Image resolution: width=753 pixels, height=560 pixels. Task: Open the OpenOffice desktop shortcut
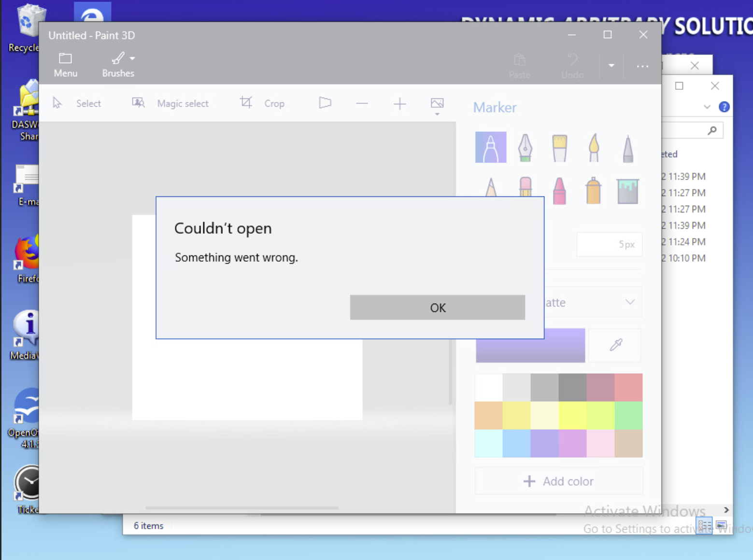tap(23, 418)
